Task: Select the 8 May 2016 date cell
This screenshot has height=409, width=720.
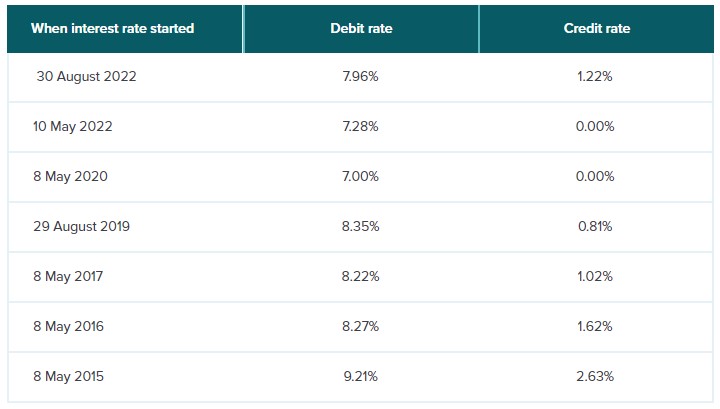Action: [68, 326]
